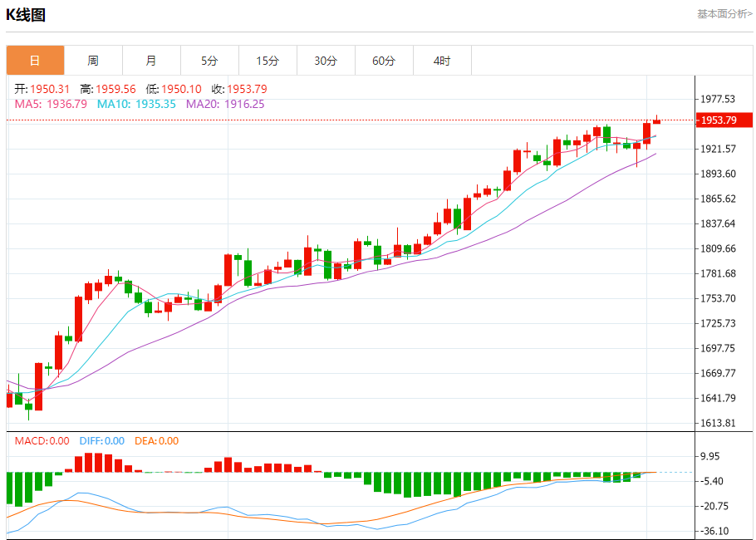
Task: Click the 1697.75 price axis label
Action: (x=718, y=348)
